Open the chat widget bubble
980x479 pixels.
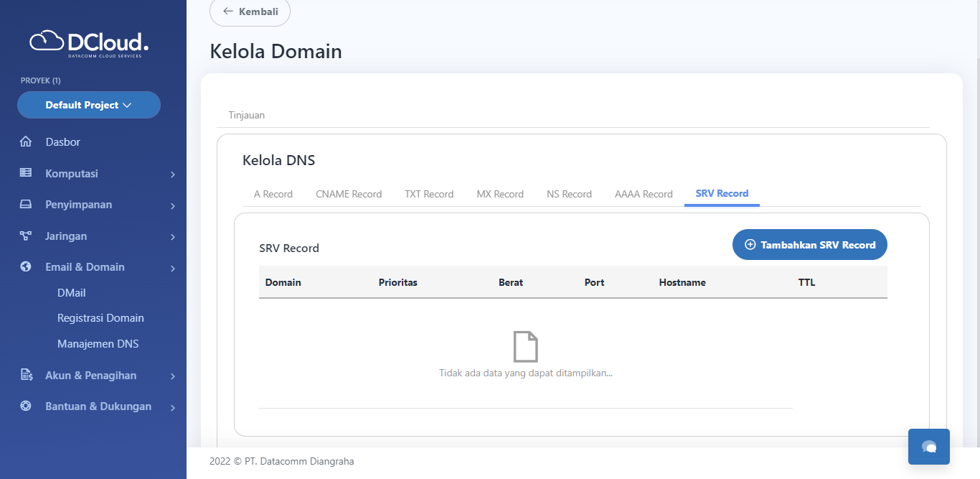928,447
